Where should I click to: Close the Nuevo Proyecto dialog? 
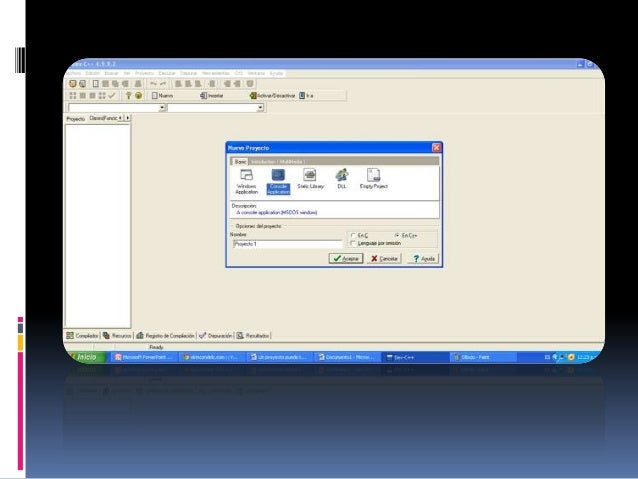[436, 148]
